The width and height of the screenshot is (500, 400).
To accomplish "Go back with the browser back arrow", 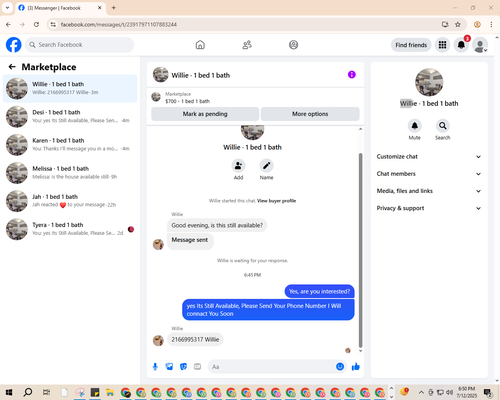I will tap(8, 24).
